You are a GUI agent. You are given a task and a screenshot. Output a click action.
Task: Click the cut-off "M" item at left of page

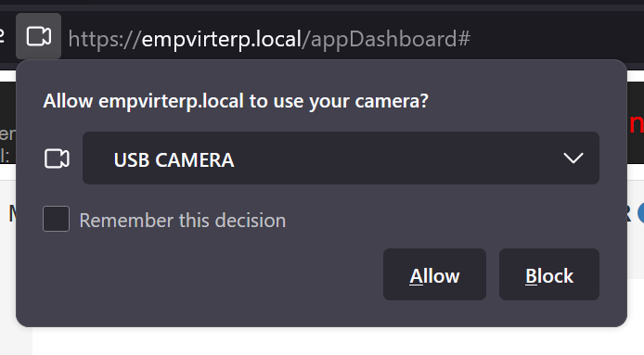click(x=13, y=213)
